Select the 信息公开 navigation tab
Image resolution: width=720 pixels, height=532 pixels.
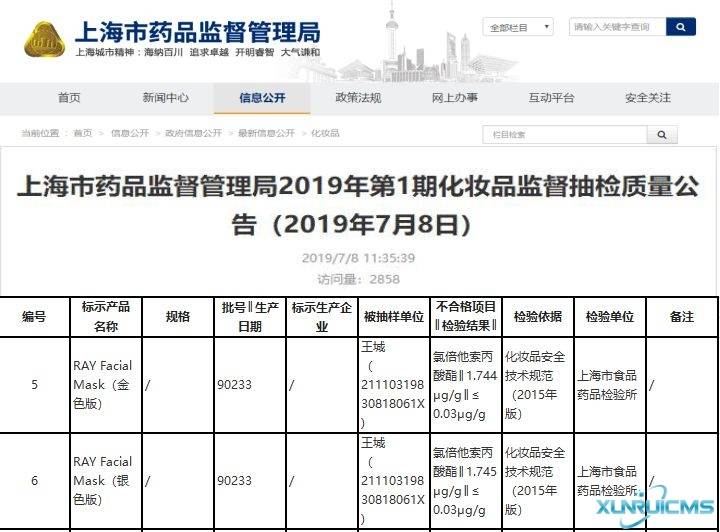pos(262,98)
